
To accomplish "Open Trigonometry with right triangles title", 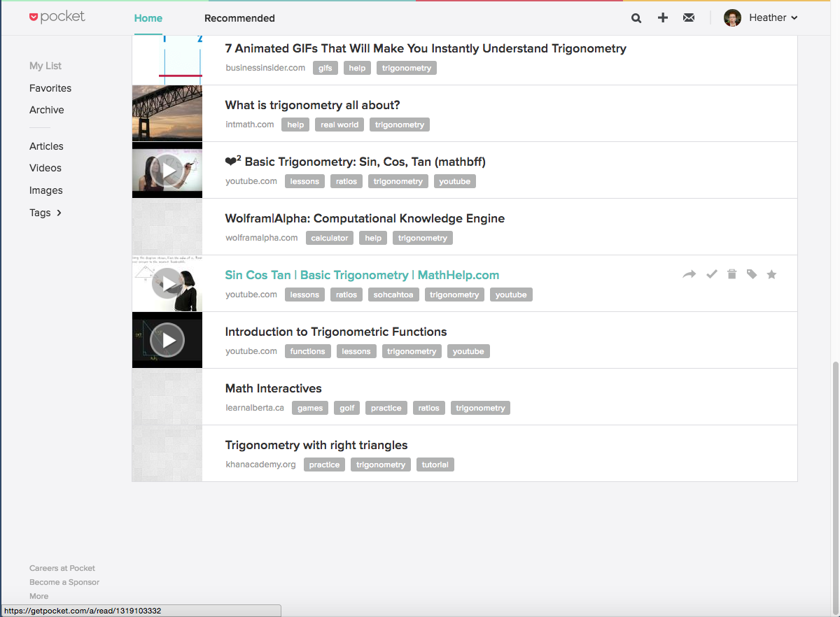I will tap(316, 445).
